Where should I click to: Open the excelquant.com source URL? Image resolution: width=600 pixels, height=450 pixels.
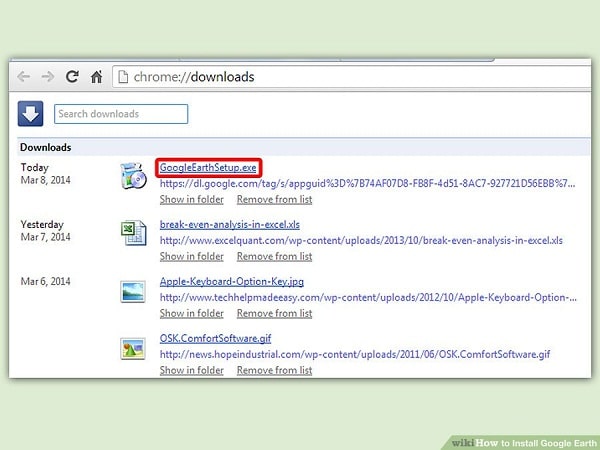(x=361, y=240)
